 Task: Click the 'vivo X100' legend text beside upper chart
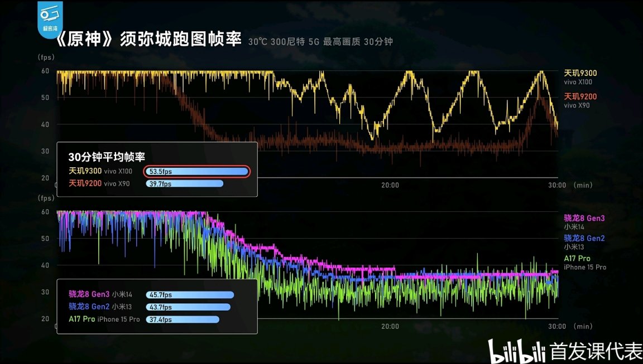point(578,82)
